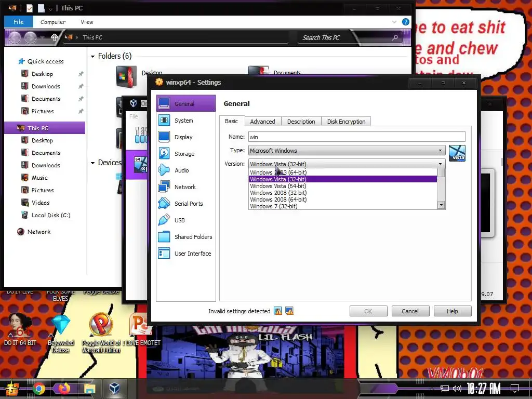The width and height of the screenshot is (532, 399).
Task: Open the Shared Folders settings category
Action: point(186,237)
